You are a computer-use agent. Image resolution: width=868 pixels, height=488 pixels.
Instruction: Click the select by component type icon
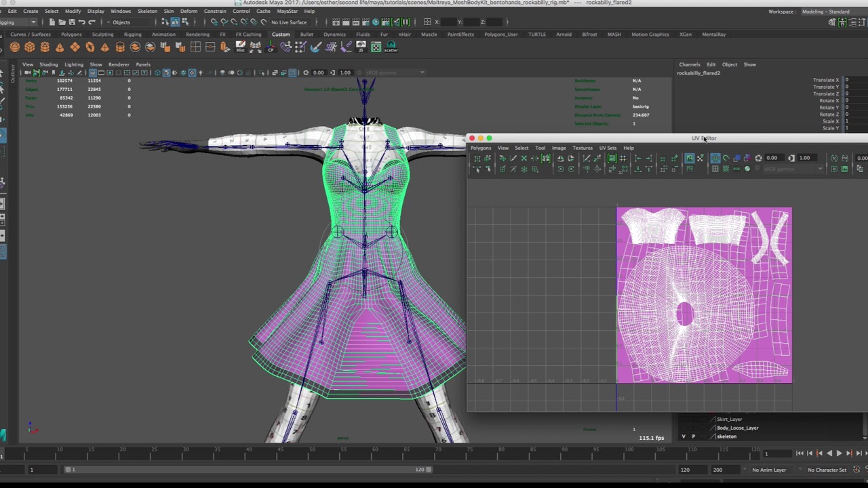click(x=184, y=22)
